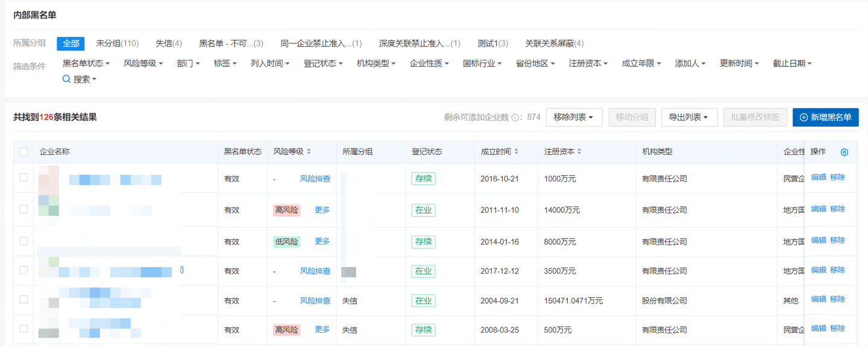Click the info icon beside 剩余可添加企业数
The height and width of the screenshot is (346, 868).
(x=516, y=118)
